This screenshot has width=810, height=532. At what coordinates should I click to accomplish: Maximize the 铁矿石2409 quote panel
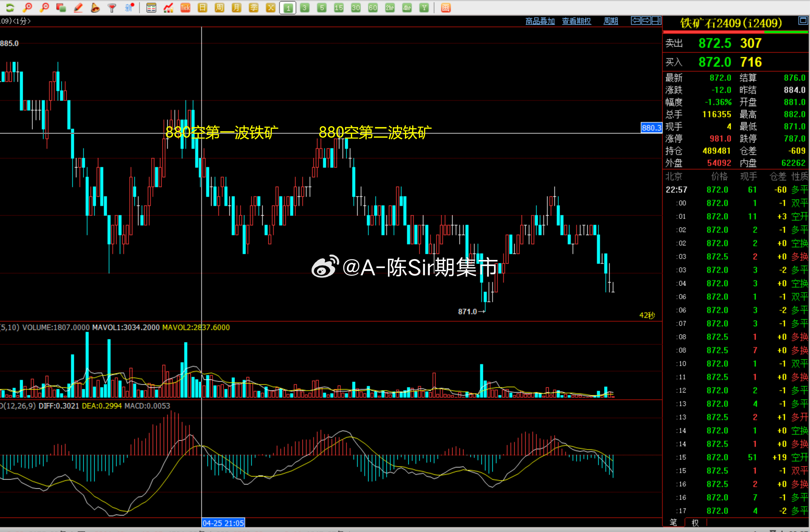coord(803,20)
